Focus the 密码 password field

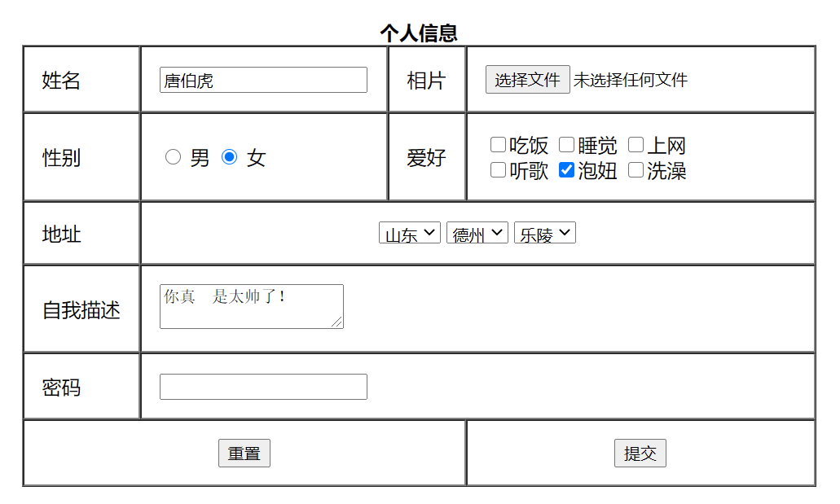[263, 387]
